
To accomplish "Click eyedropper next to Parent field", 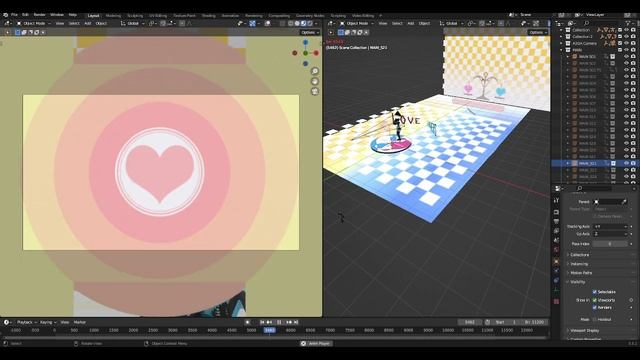I will tap(624, 202).
